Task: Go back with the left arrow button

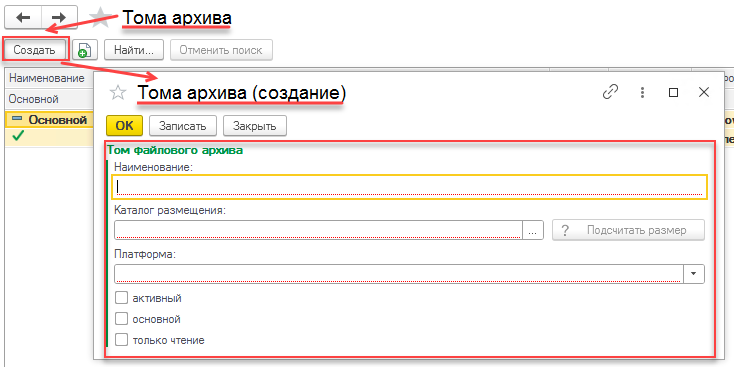Action: (x=23, y=17)
